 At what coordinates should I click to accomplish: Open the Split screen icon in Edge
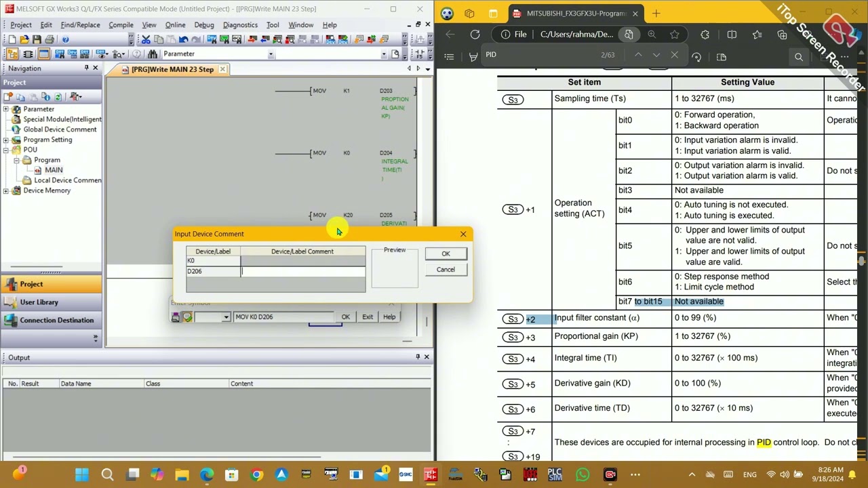(x=732, y=35)
